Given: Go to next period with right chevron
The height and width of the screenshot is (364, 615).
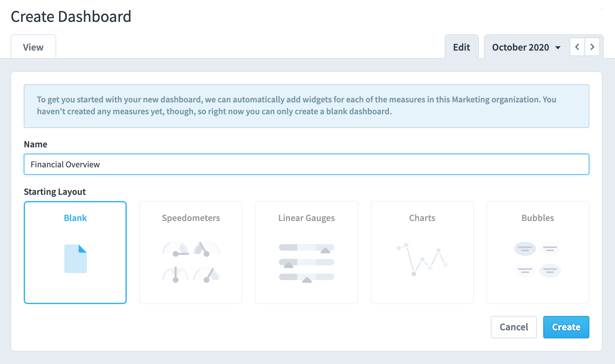Looking at the screenshot, I should tap(592, 47).
